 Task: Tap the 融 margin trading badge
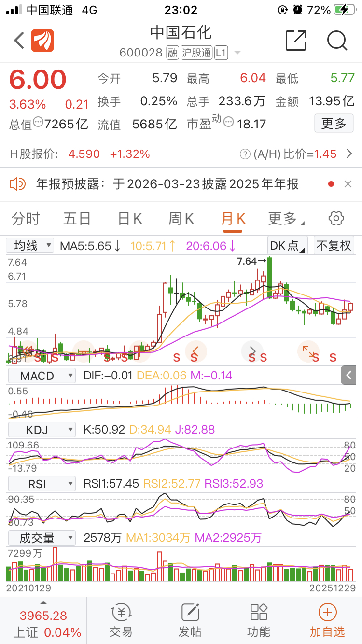pos(172,53)
